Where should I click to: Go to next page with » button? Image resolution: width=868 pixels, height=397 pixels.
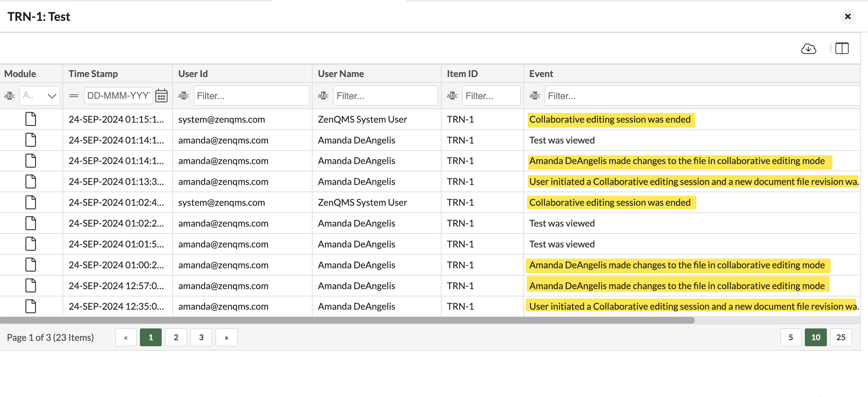(226, 337)
